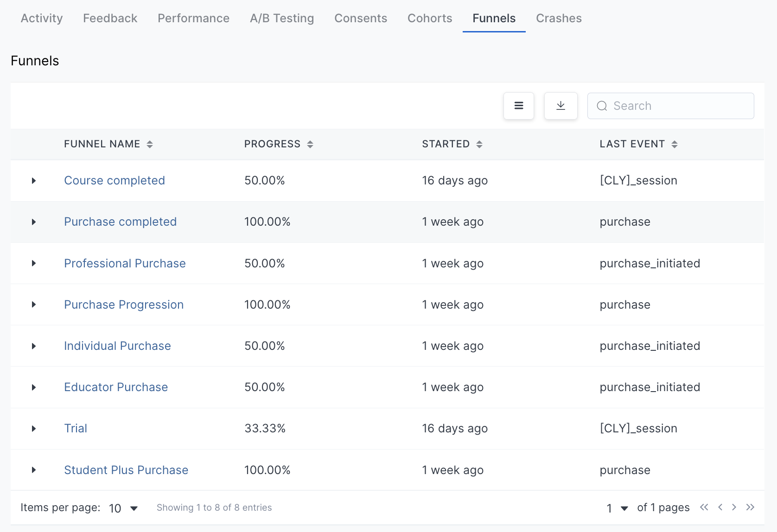The image size is (777, 532).
Task: Click the download export icon
Action: (560, 106)
